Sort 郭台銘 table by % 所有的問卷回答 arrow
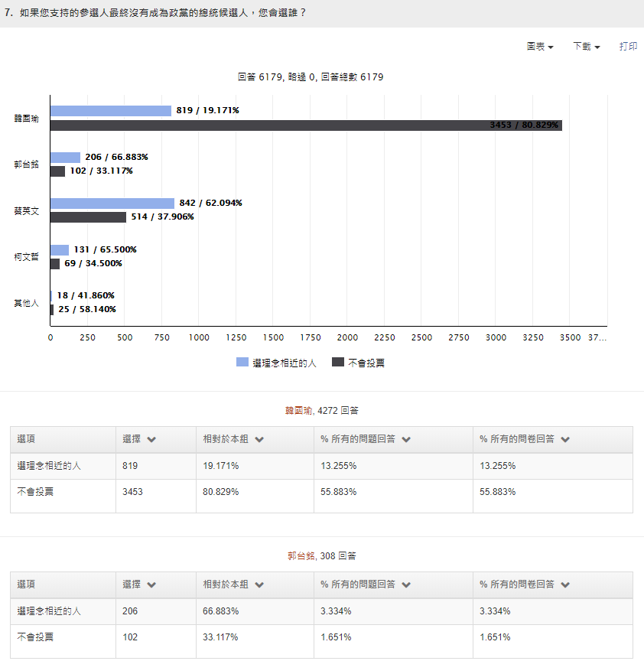Screen dimensions: 644x661 [x=565, y=585]
